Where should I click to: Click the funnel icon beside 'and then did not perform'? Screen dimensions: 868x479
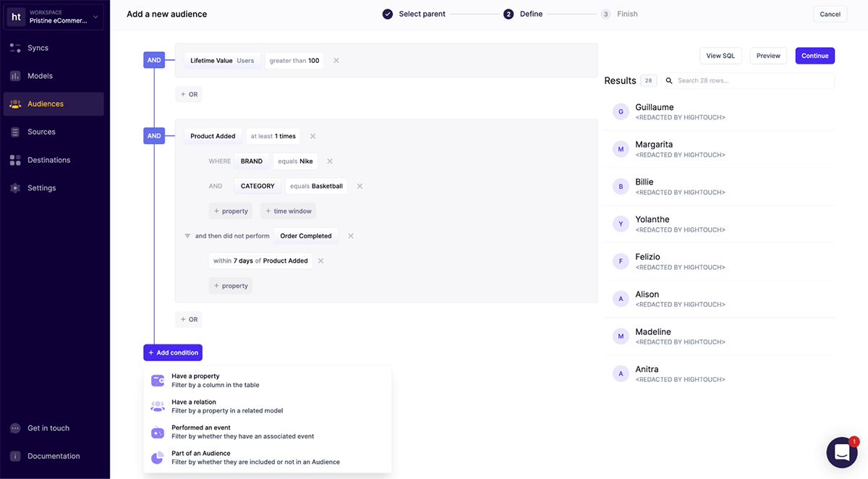click(187, 236)
